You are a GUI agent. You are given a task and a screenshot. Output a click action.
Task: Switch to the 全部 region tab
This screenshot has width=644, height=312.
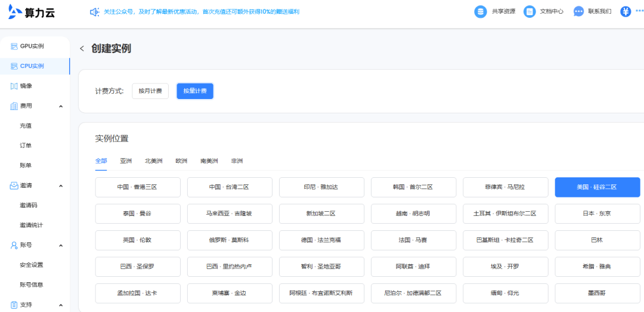pyautogui.click(x=101, y=160)
